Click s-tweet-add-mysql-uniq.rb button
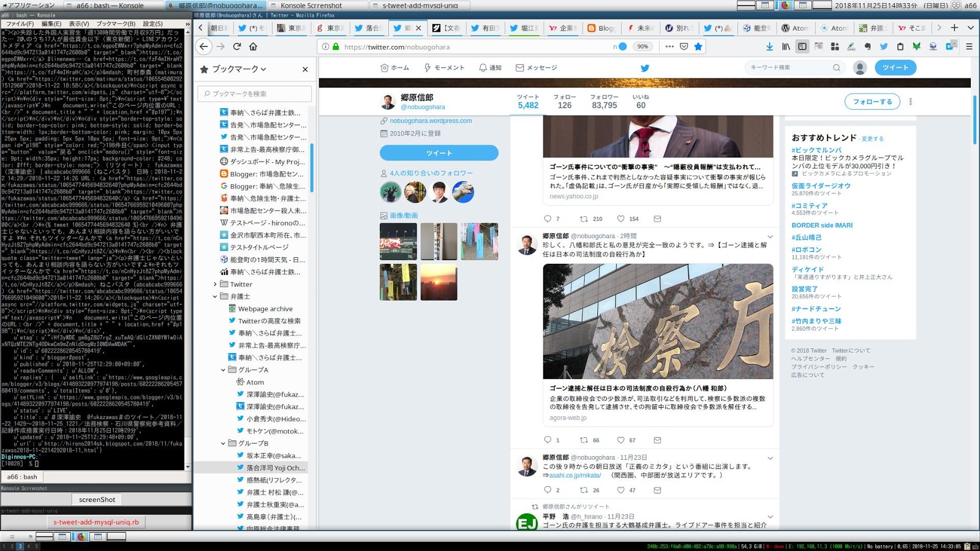 (96, 522)
